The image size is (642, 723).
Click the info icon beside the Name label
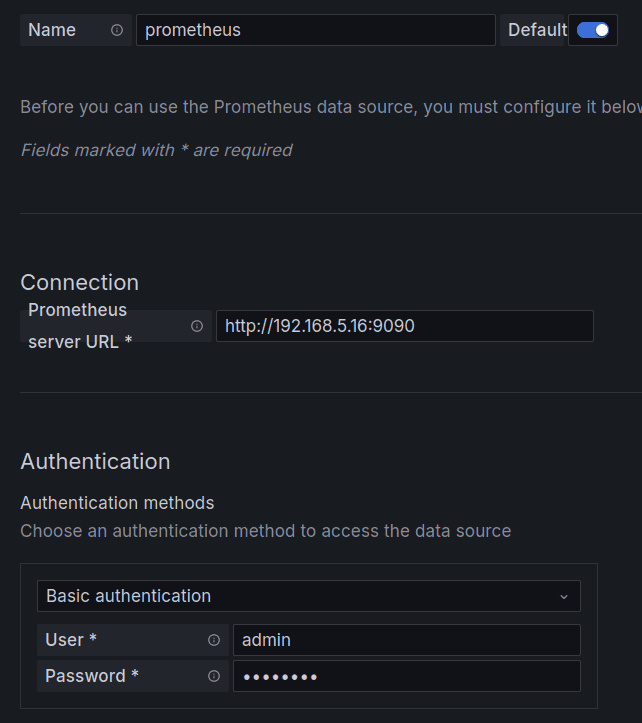[x=117, y=30]
